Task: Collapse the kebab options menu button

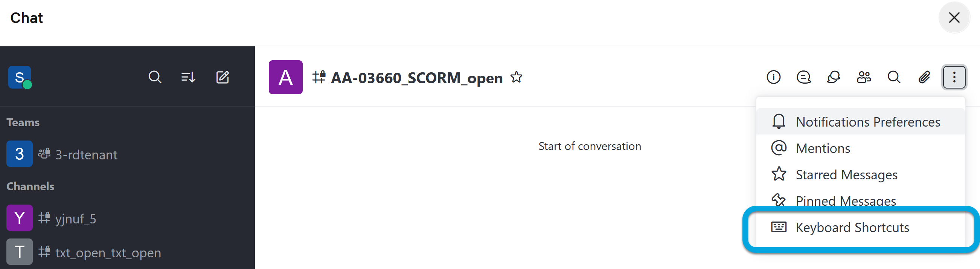Action: click(x=954, y=77)
